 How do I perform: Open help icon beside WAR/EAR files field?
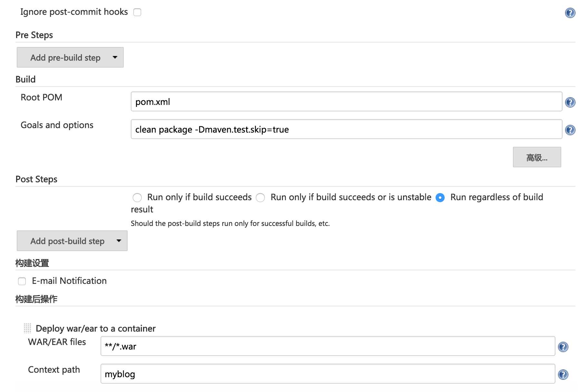[563, 347]
